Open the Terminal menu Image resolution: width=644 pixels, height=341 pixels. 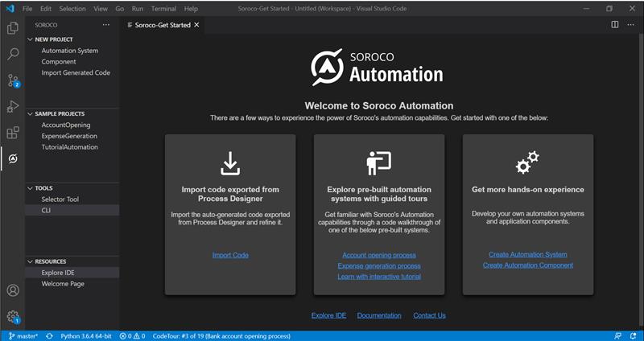point(163,8)
